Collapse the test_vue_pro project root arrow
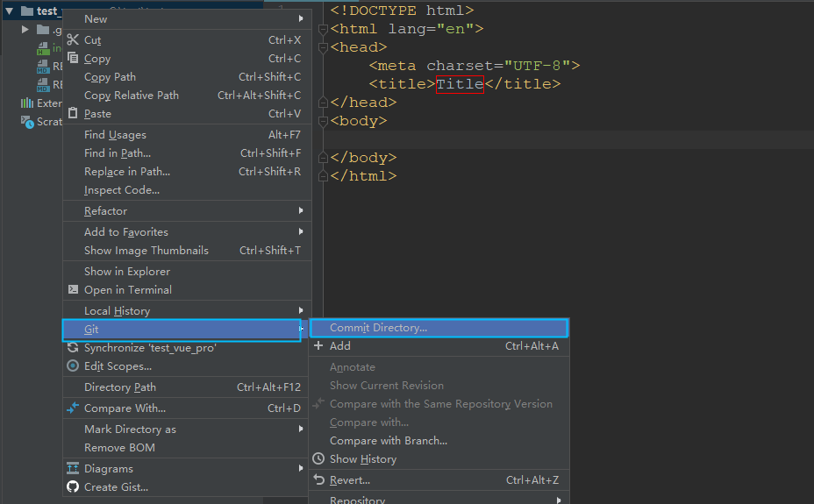Viewport: 814px width, 504px height. [9, 11]
